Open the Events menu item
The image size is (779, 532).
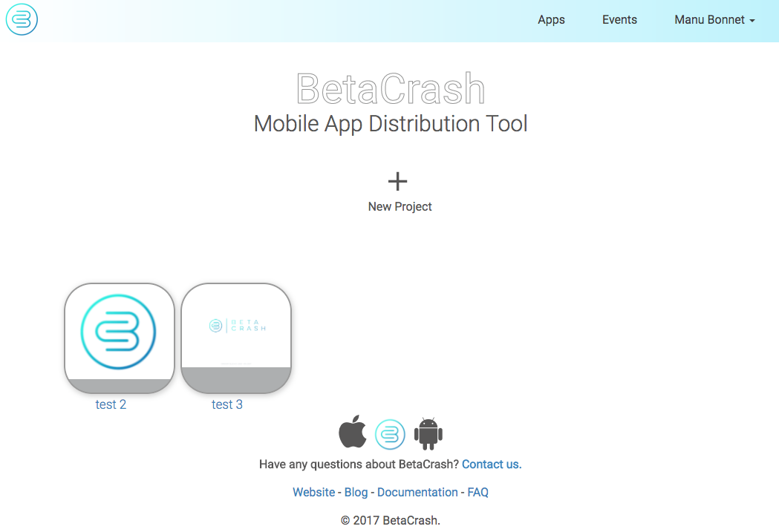point(619,20)
